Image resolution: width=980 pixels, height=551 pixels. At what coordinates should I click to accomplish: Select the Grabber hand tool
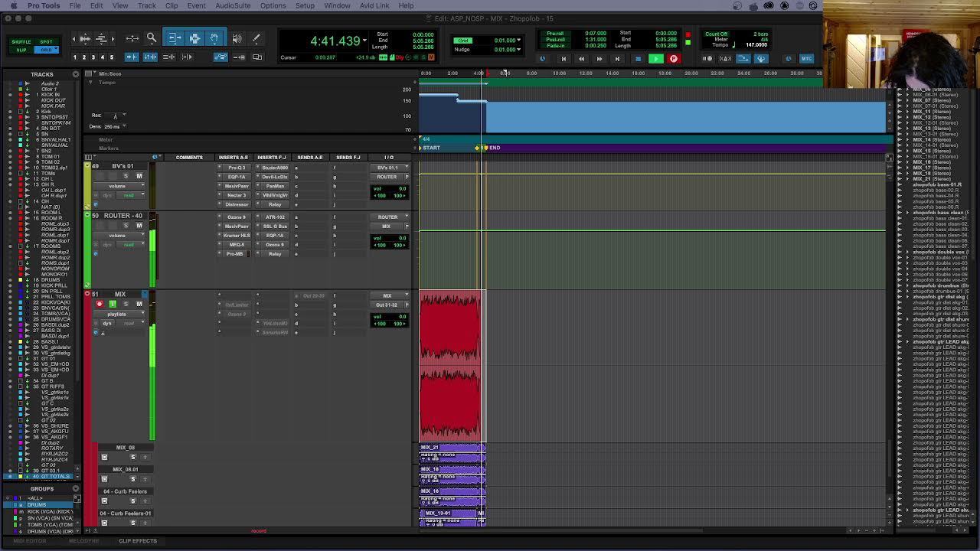pyautogui.click(x=214, y=38)
